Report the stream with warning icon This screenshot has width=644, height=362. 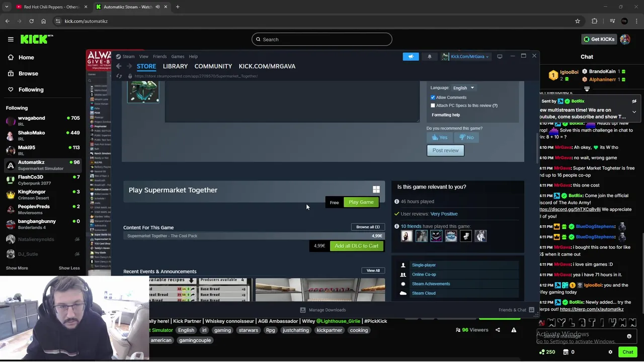click(x=514, y=330)
